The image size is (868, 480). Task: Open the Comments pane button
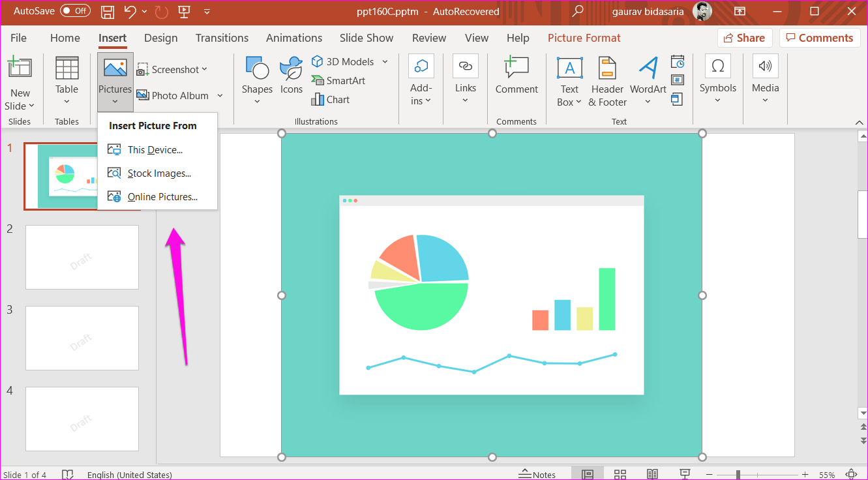click(820, 38)
